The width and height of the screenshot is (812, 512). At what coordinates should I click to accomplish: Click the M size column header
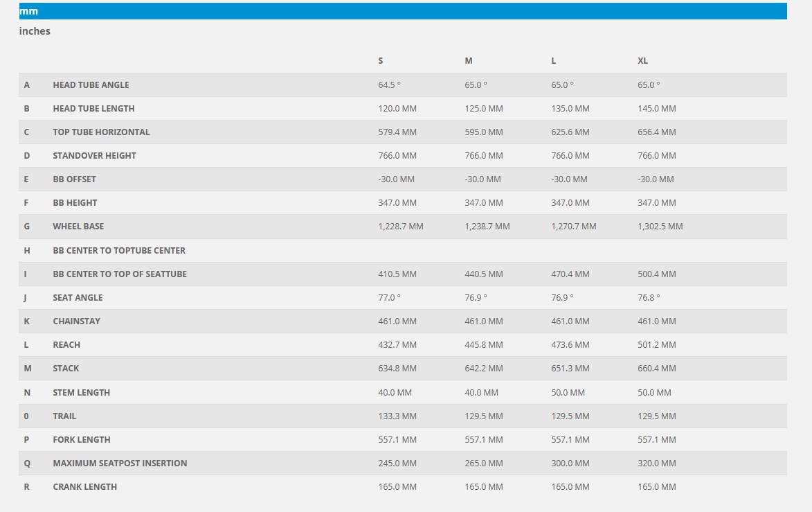click(469, 61)
